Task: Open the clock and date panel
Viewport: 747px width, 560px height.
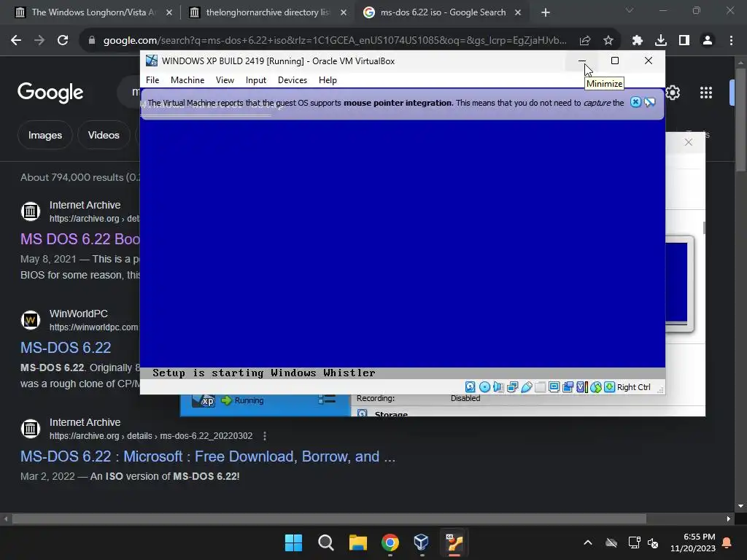Action: [x=692, y=542]
